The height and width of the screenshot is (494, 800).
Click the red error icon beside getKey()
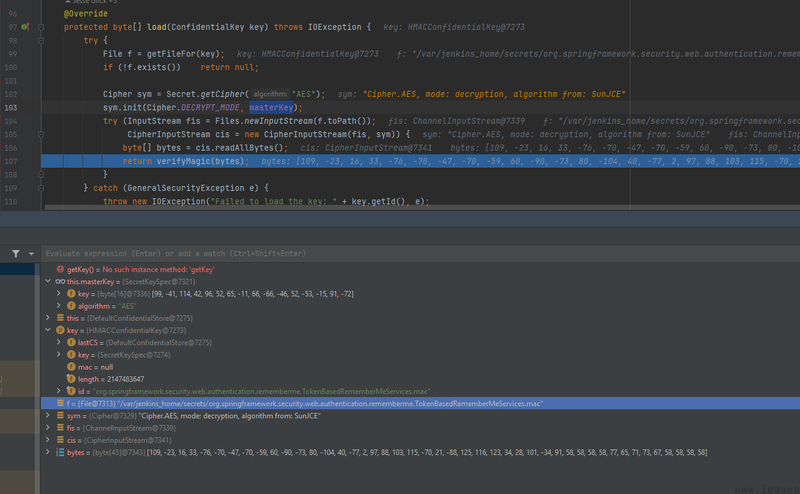click(x=60, y=270)
